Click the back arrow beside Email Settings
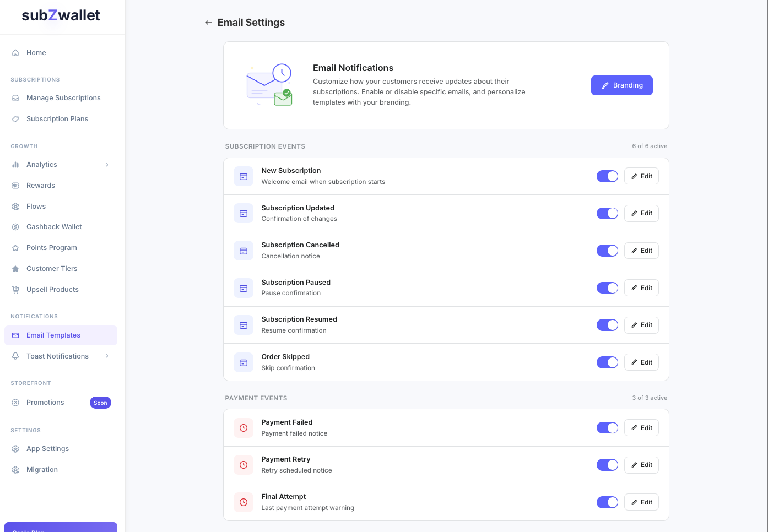 [209, 23]
